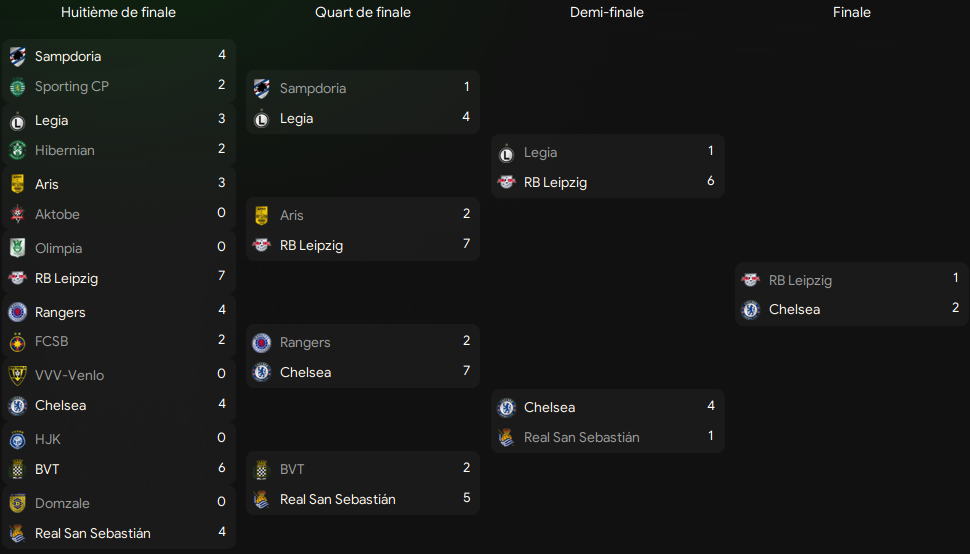Click the VVV-Venlo team crest
Screen dimensions: 970x554
[17, 375]
